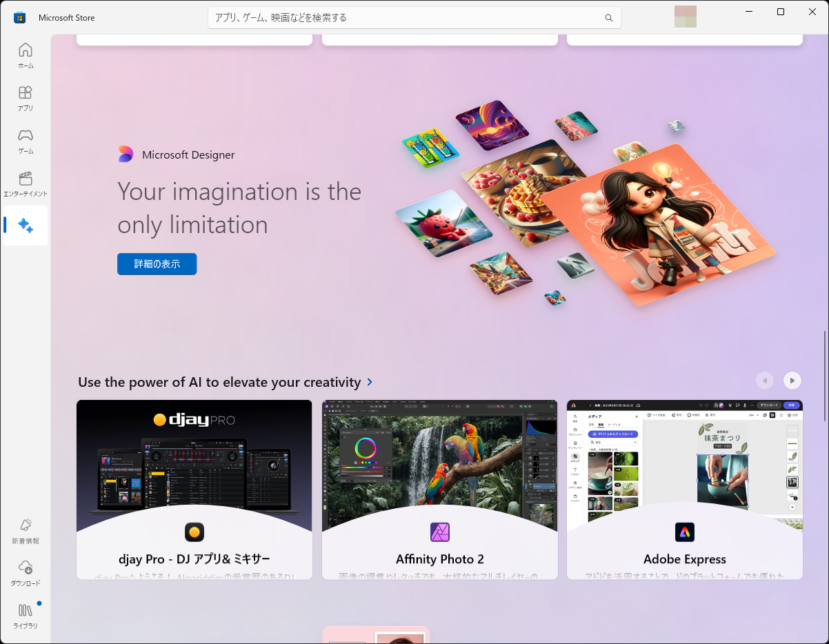The width and height of the screenshot is (829, 644).
Task: Click the highlighted AI Hub sparkle icon
Action: pyautogui.click(x=26, y=225)
